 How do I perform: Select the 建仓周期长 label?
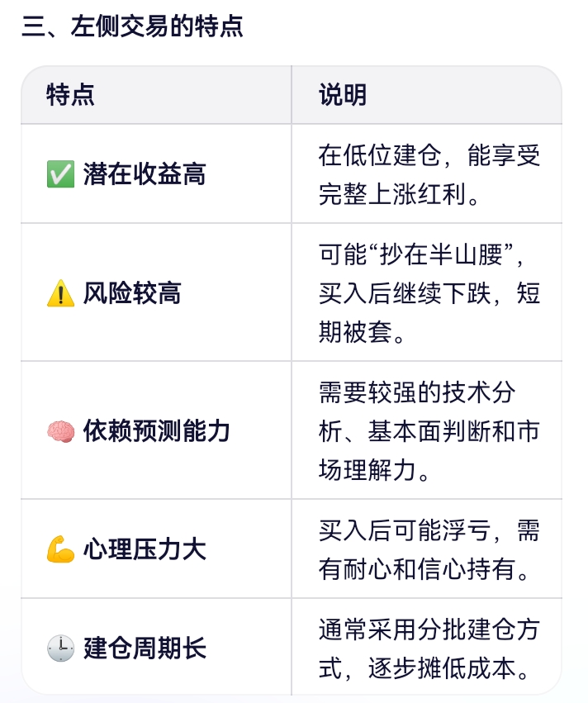[145, 648]
